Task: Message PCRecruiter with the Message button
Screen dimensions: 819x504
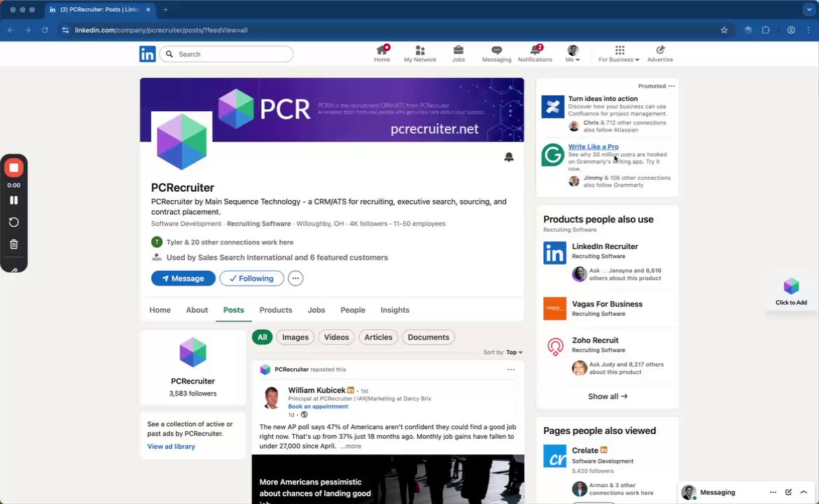Action: pos(183,279)
